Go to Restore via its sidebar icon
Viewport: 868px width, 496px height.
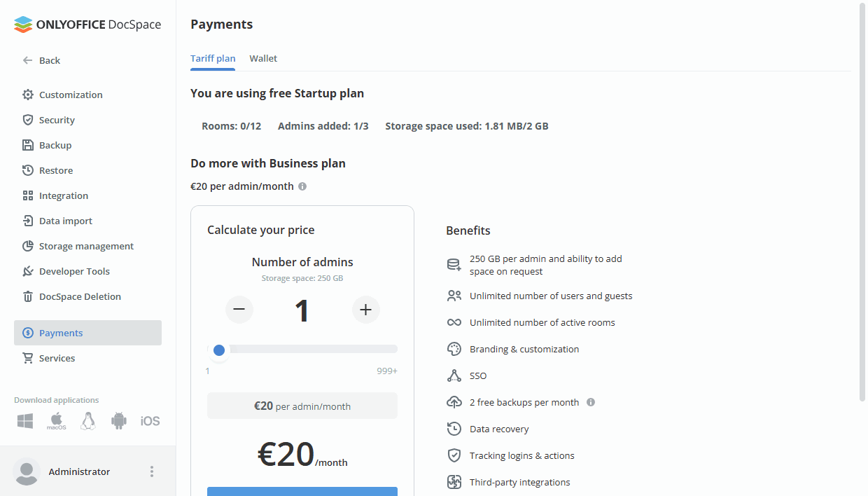[27, 170]
